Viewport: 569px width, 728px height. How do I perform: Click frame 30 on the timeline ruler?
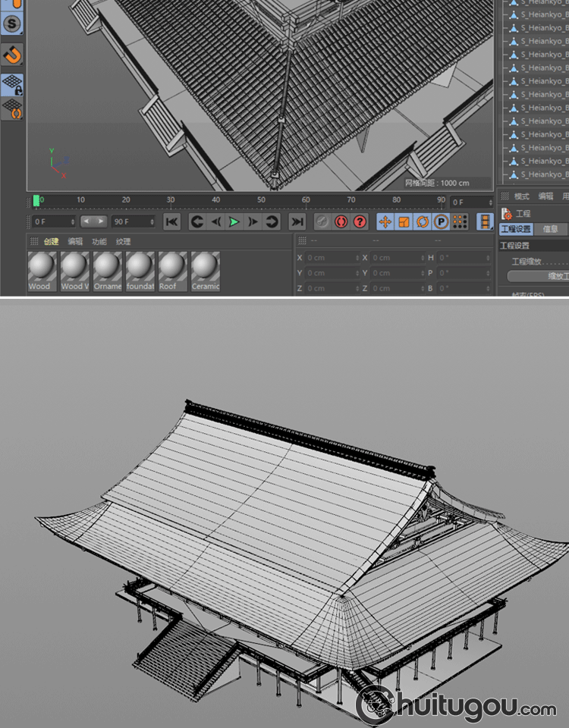[171, 200]
